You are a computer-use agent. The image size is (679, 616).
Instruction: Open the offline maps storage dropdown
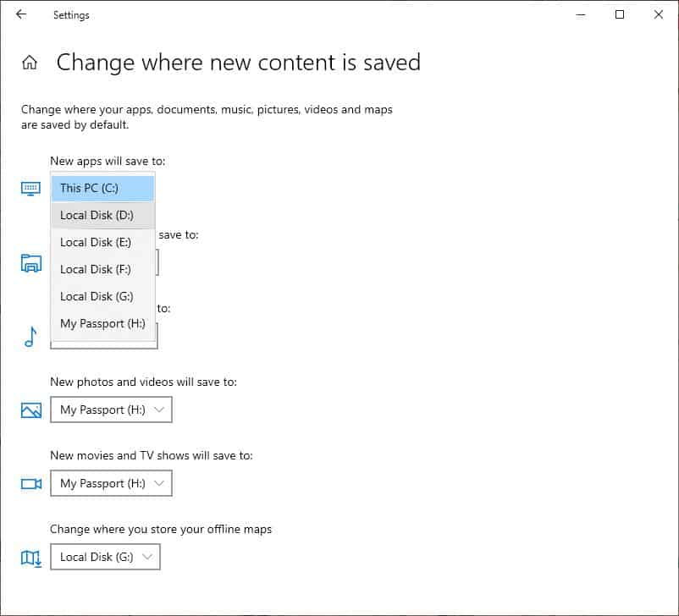pyautogui.click(x=105, y=557)
